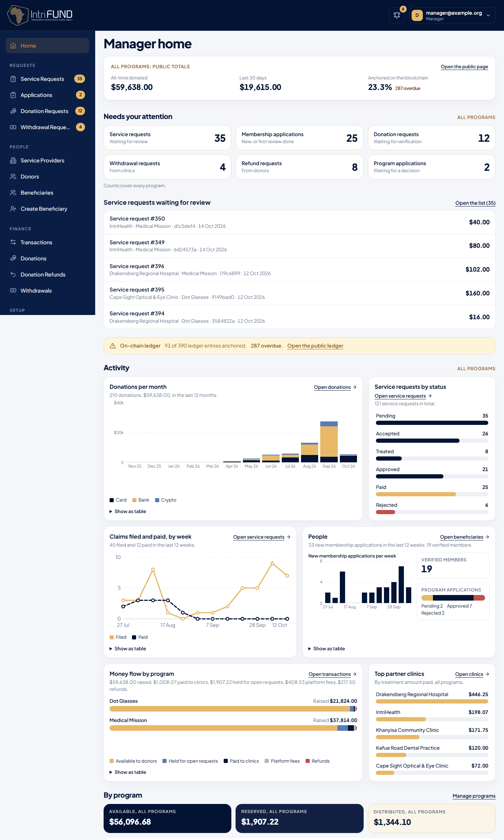Screen dimensions: 504x840
Task: Open the Refund requests card
Action: tap(299, 167)
